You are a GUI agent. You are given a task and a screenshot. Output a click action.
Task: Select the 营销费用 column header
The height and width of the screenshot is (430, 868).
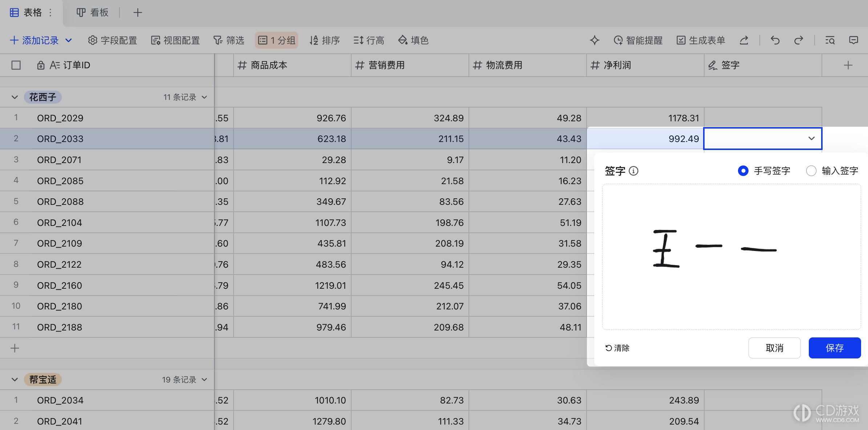410,65
